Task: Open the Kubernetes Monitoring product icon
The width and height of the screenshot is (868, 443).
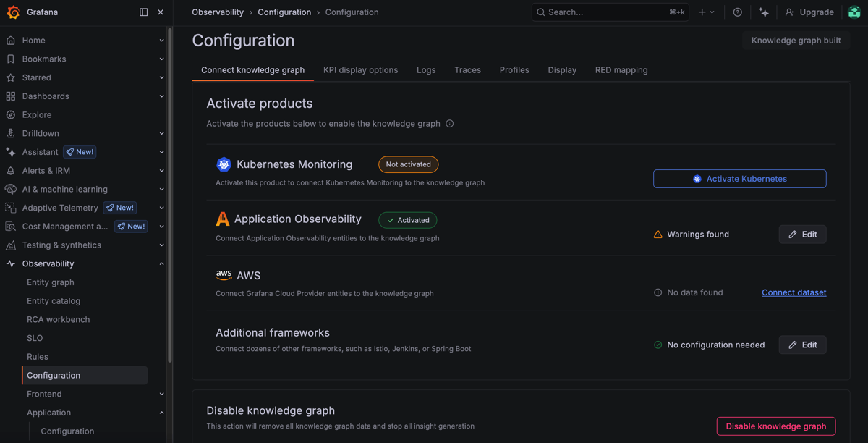Action: tap(224, 164)
